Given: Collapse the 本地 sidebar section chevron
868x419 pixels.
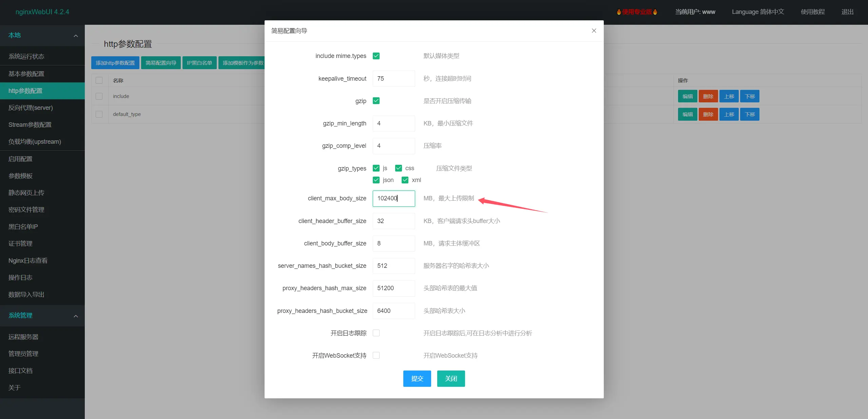Looking at the screenshot, I should pos(76,36).
